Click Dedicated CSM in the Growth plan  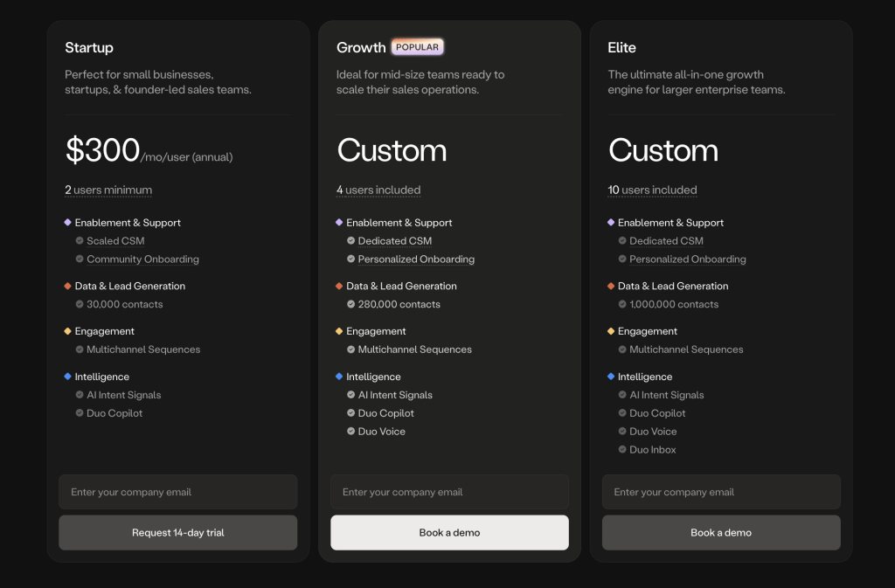click(394, 241)
